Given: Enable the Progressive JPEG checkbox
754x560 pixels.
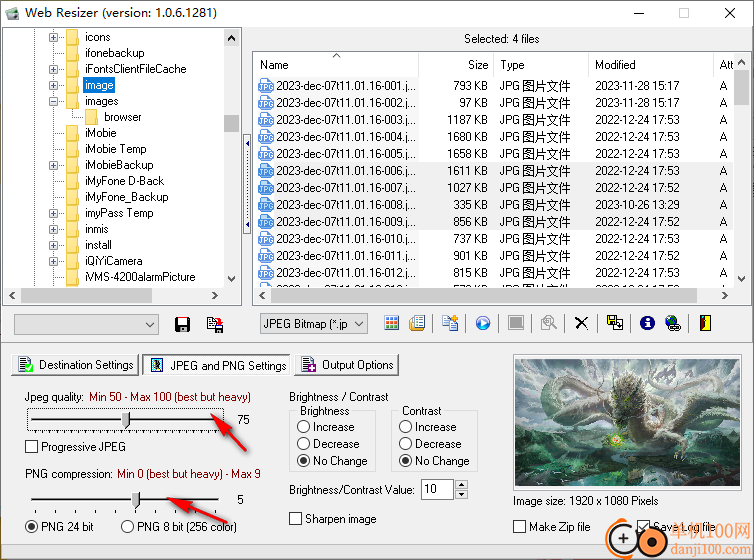Looking at the screenshot, I should [32, 447].
